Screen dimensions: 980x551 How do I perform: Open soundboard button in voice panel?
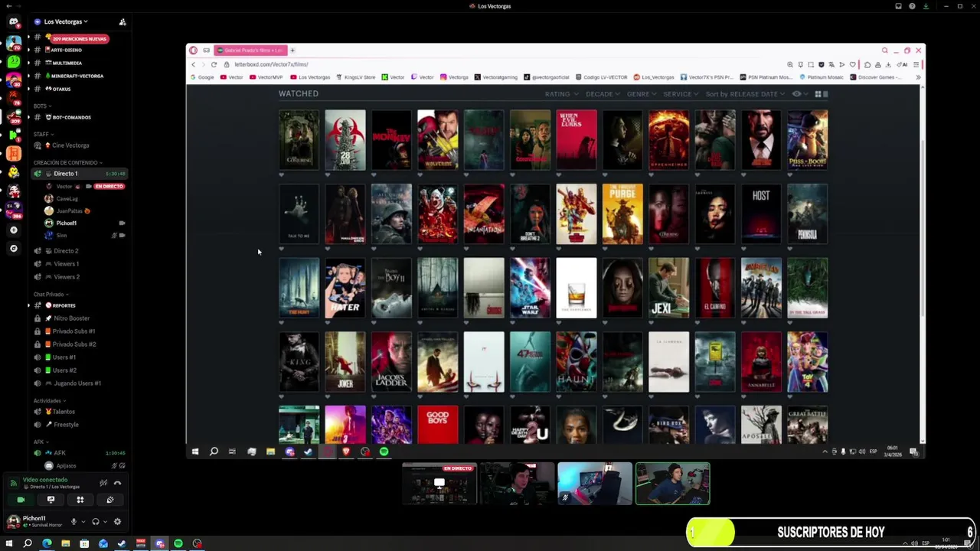[x=110, y=500]
